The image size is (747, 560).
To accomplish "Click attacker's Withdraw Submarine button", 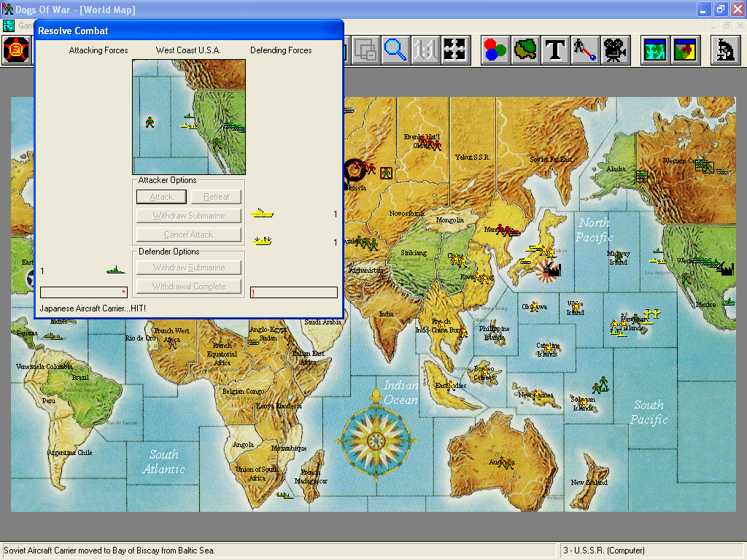I will point(189,216).
